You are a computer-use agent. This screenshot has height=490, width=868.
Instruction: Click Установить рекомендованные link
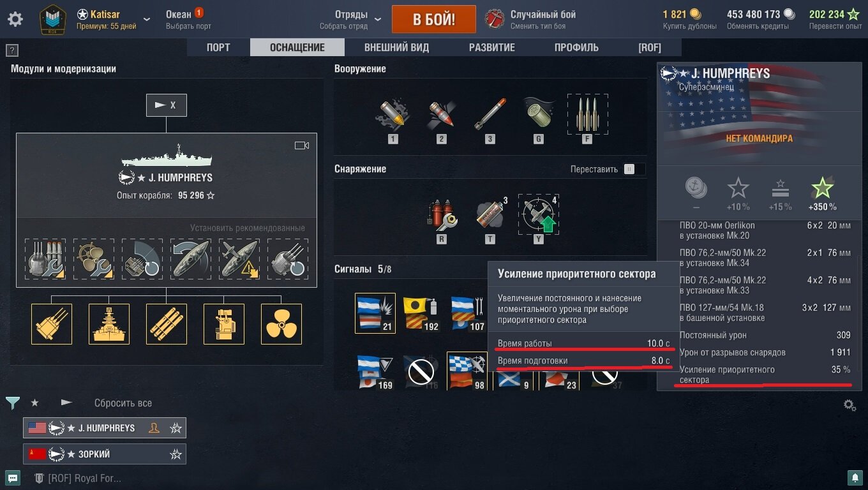(248, 228)
